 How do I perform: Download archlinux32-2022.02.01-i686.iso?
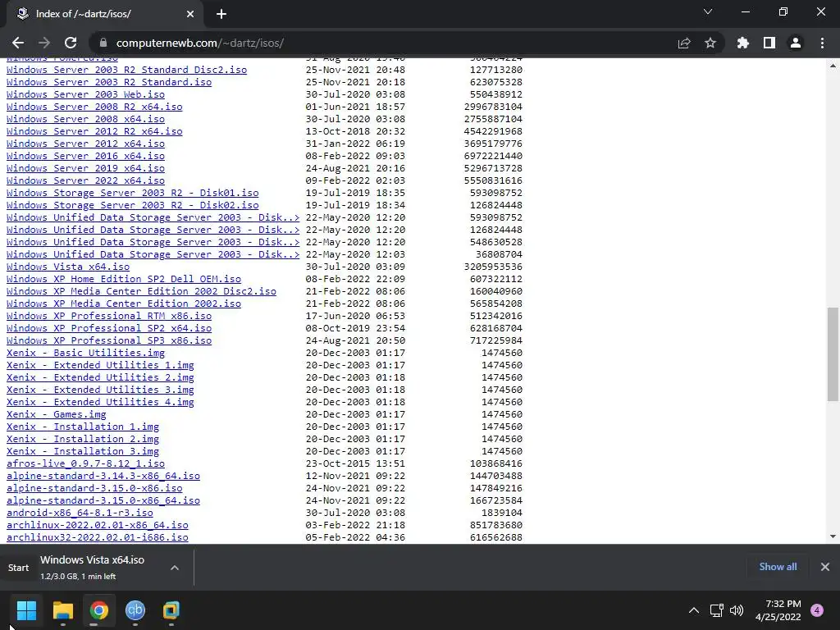[98, 538]
